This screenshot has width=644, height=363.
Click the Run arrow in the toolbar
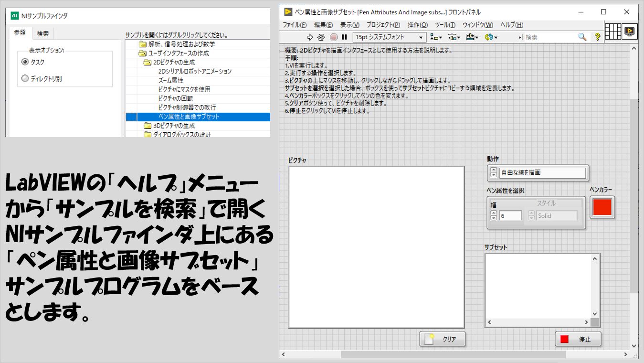click(310, 37)
